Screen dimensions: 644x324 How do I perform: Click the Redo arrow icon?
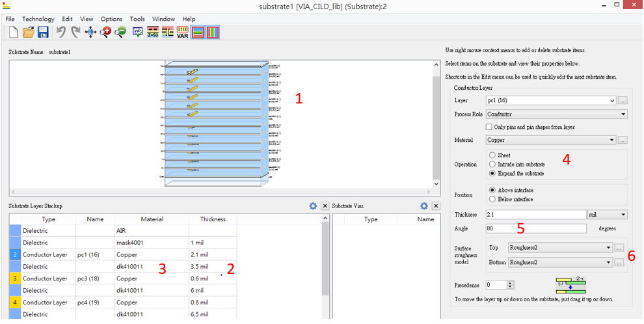75,32
